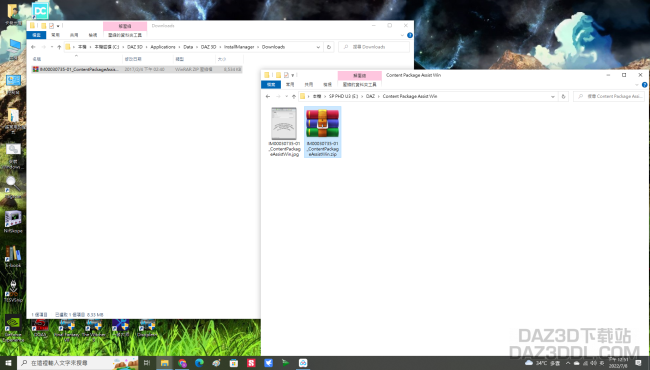Click the InstallManager breadcrumb in Downloads window

point(239,47)
